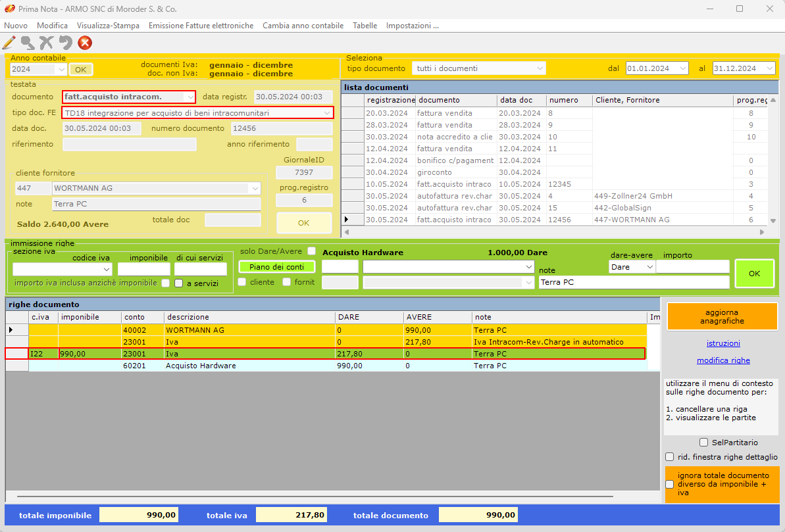Click the red circle cancel icon

(85, 43)
